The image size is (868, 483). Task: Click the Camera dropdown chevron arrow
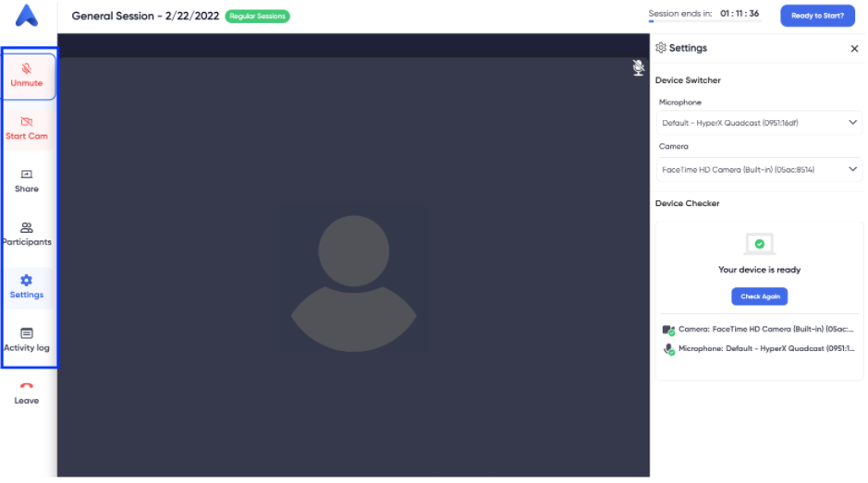(852, 169)
